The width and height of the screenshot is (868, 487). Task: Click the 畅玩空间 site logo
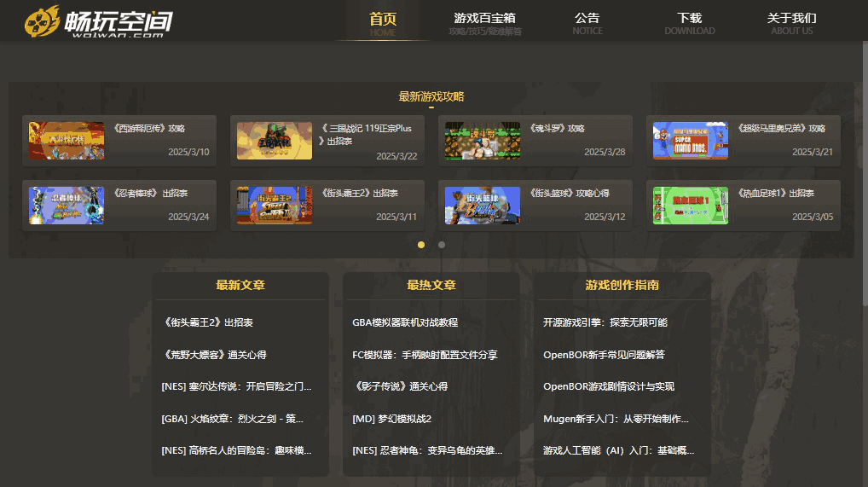point(98,21)
